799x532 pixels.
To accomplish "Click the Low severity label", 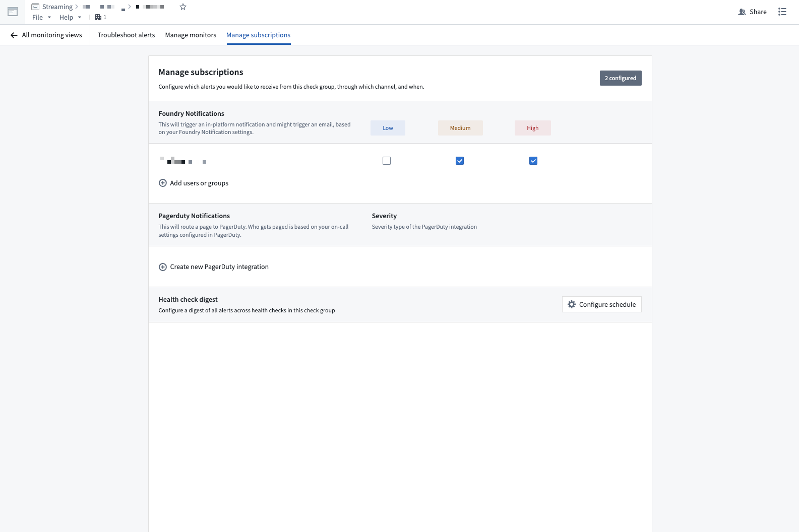I will (x=388, y=128).
